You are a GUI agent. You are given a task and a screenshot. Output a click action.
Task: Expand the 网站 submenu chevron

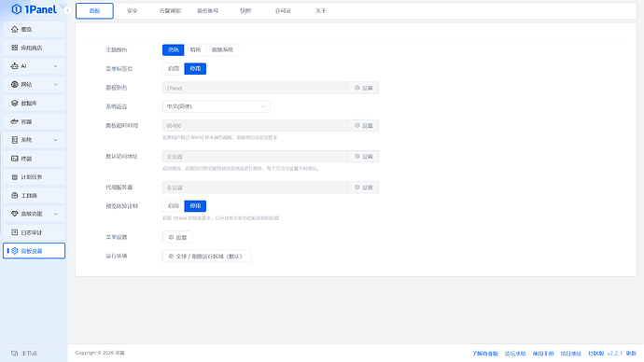(x=56, y=85)
